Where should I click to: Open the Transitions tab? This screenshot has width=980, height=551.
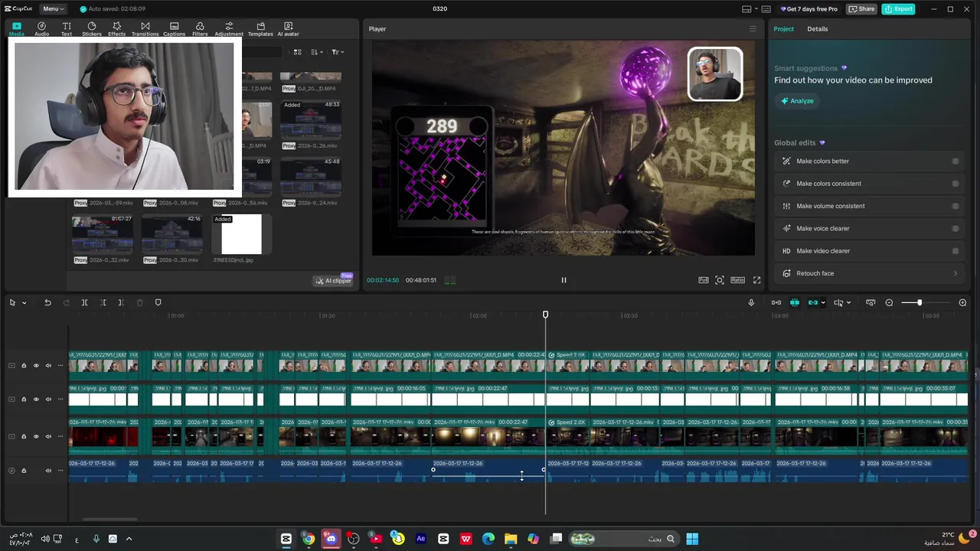click(145, 29)
